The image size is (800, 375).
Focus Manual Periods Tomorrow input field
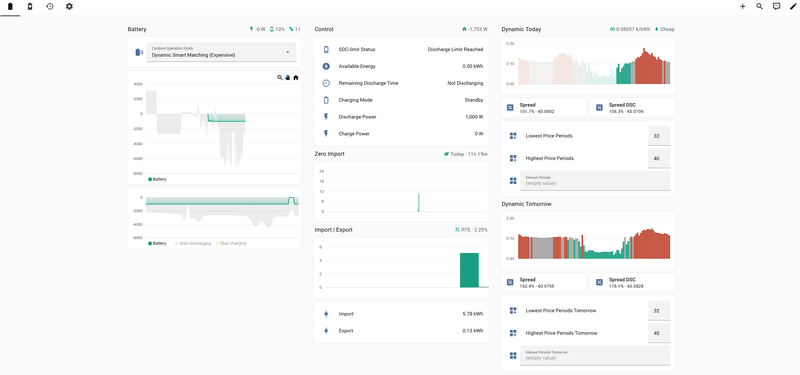(595, 356)
